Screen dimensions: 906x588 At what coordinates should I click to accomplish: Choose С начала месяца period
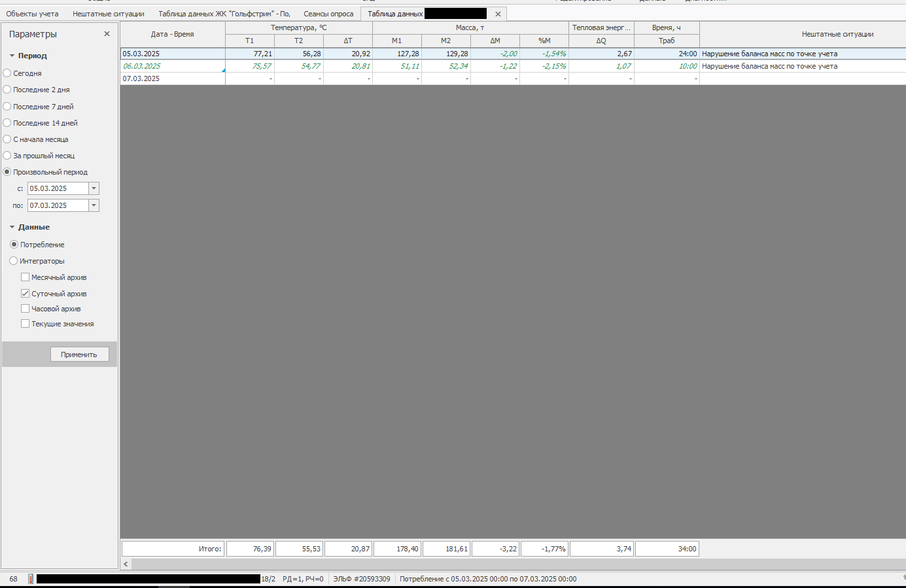pos(7,139)
